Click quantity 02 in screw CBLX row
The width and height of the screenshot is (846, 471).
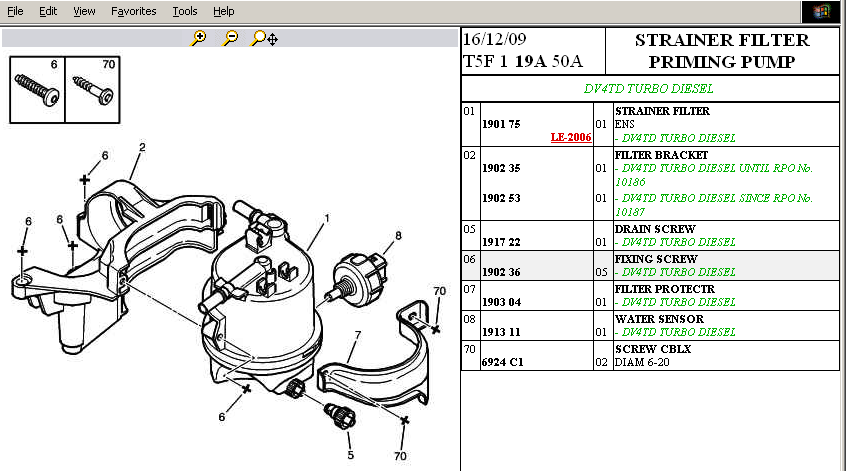point(602,363)
